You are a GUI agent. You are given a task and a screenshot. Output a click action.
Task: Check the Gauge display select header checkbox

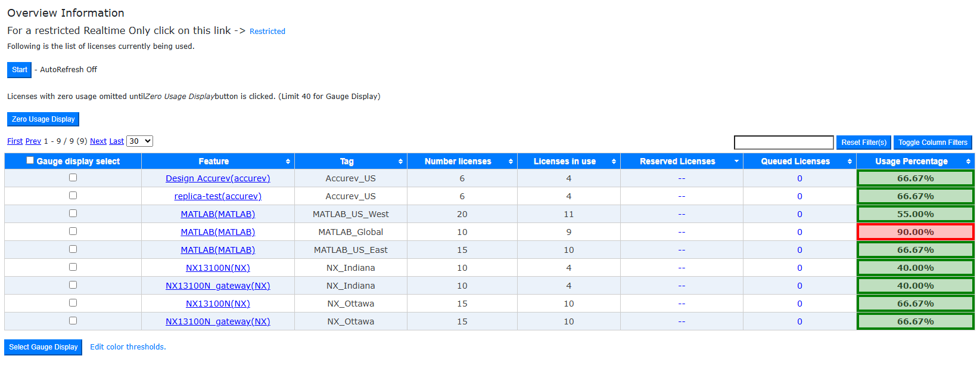[30, 160]
